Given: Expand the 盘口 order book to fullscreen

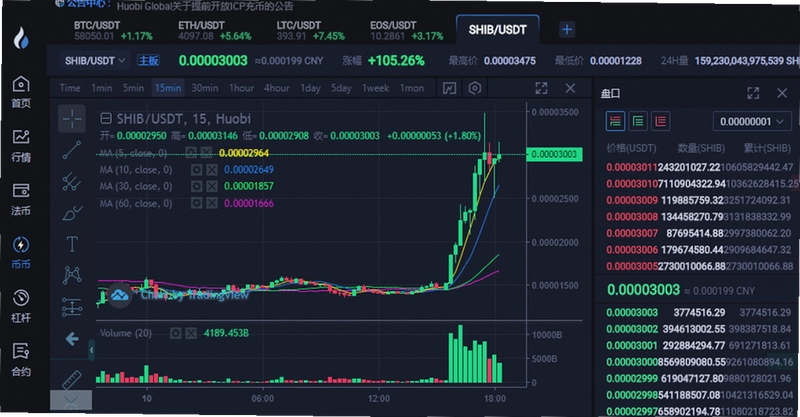Looking at the screenshot, I should (x=753, y=93).
